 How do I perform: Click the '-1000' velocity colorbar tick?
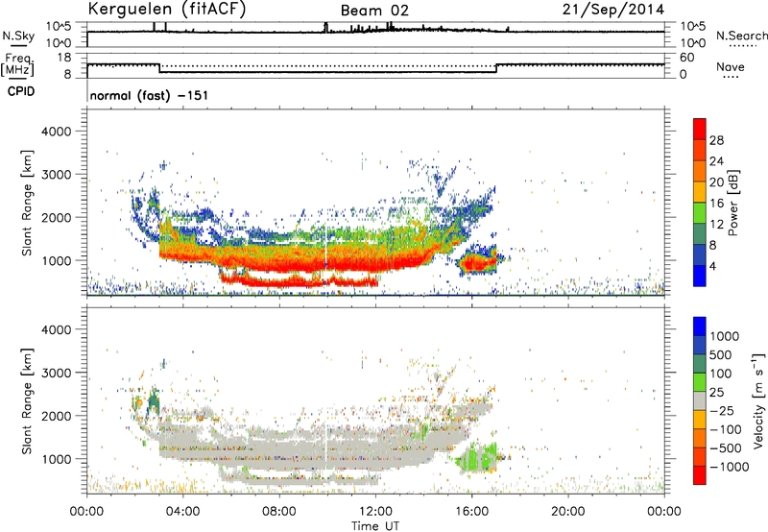[729, 467]
